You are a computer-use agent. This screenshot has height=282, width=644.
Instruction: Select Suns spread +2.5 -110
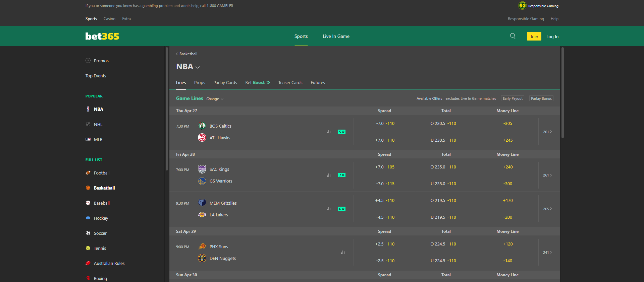[385, 244]
